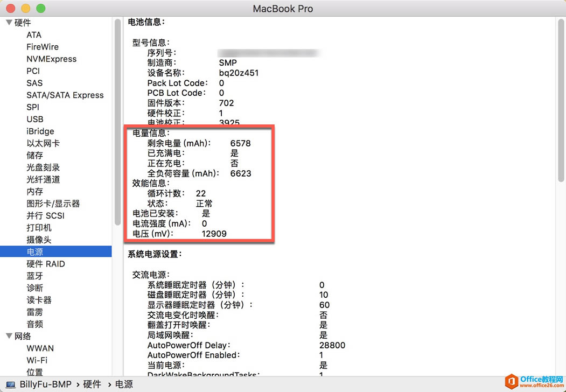Select 音频 in the sidebar
The height and width of the screenshot is (392, 566).
pos(34,324)
